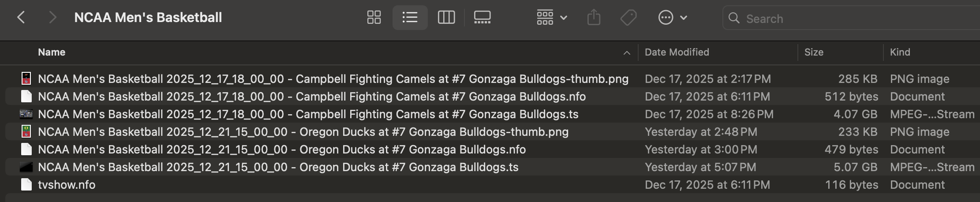Select the tvshow.nfo document icon
This screenshot has height=202, width=980.
(x=26, y=185)
